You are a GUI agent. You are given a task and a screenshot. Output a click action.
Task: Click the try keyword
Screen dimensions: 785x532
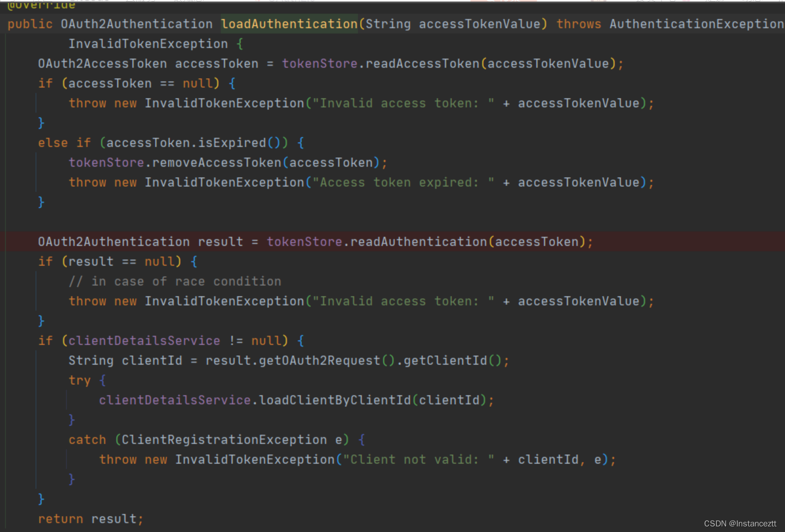[80, 380]
